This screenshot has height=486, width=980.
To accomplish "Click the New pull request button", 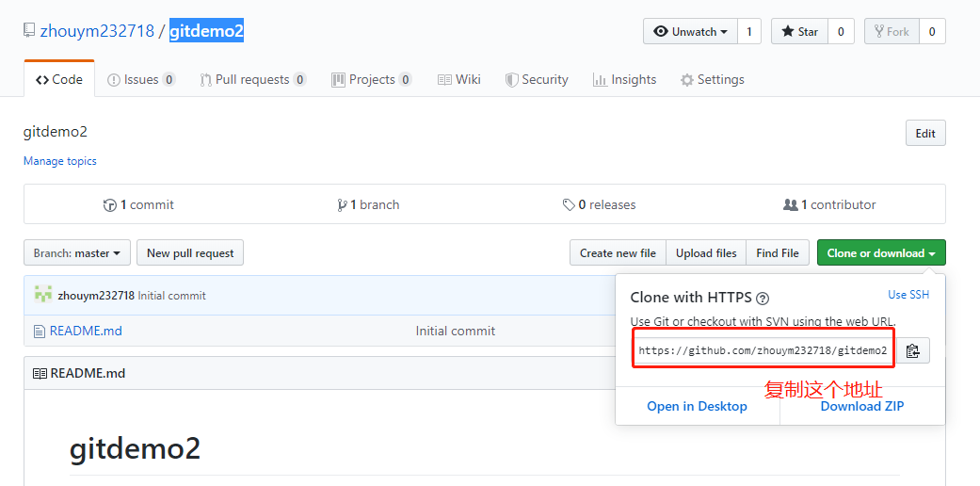I will [190, 252].
